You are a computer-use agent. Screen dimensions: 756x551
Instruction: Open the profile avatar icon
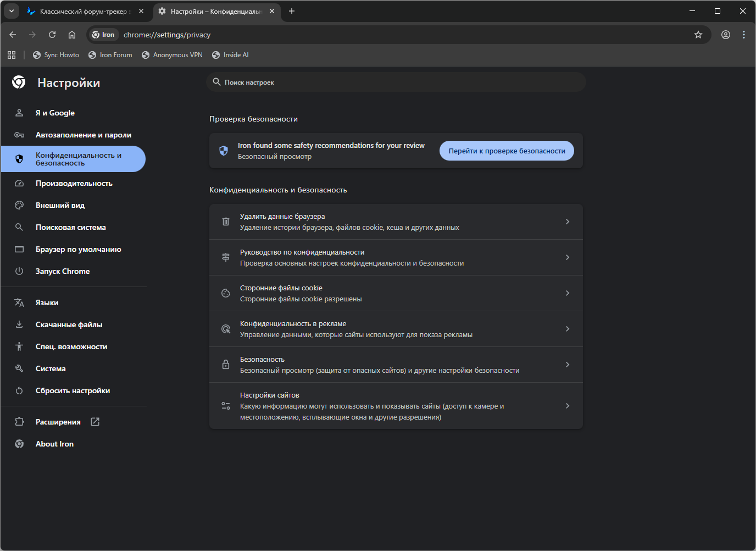click(726, 35)
